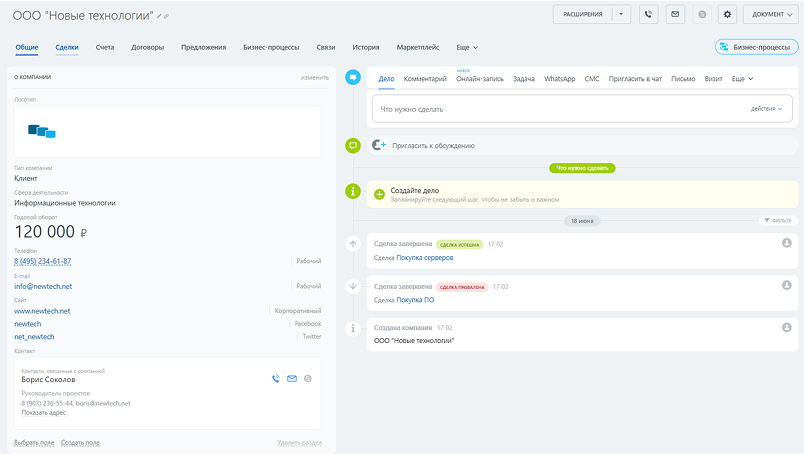This screenshot has width=804, height=455.
Task: Click the envelope email icon in top toolbar
Action: pyautogui.click(x=675, y=14)
